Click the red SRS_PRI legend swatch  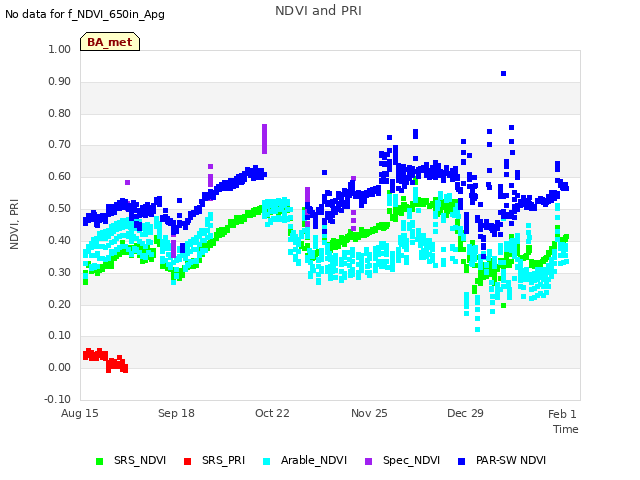click(187, 461)
